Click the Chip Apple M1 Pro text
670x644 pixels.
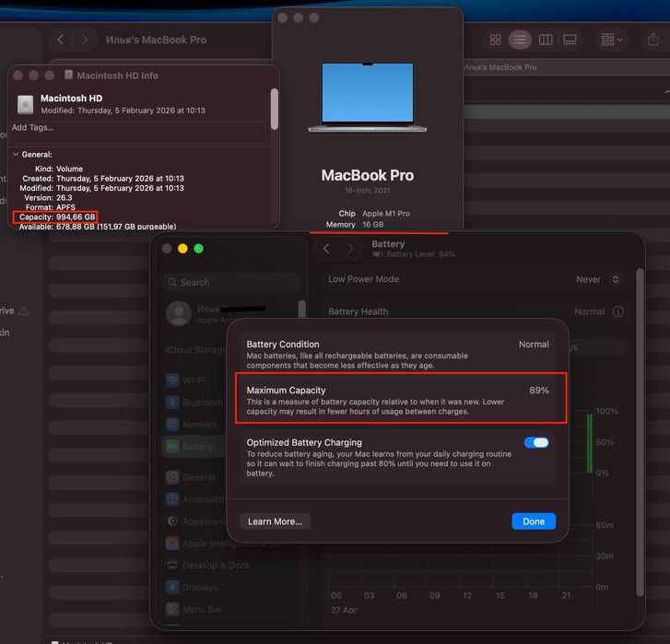(374, 214)
